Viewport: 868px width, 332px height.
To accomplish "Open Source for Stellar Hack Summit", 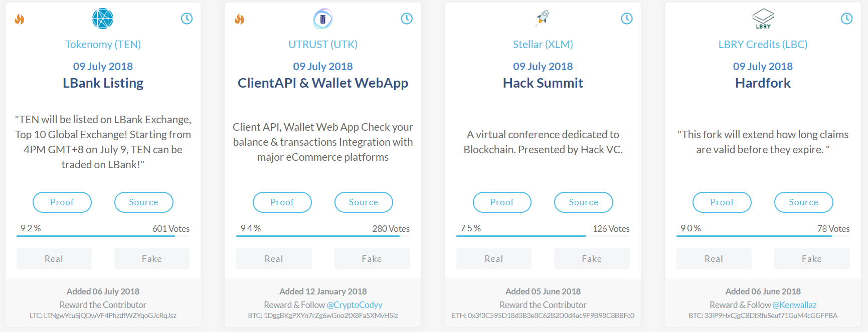I will coord(583,202).
